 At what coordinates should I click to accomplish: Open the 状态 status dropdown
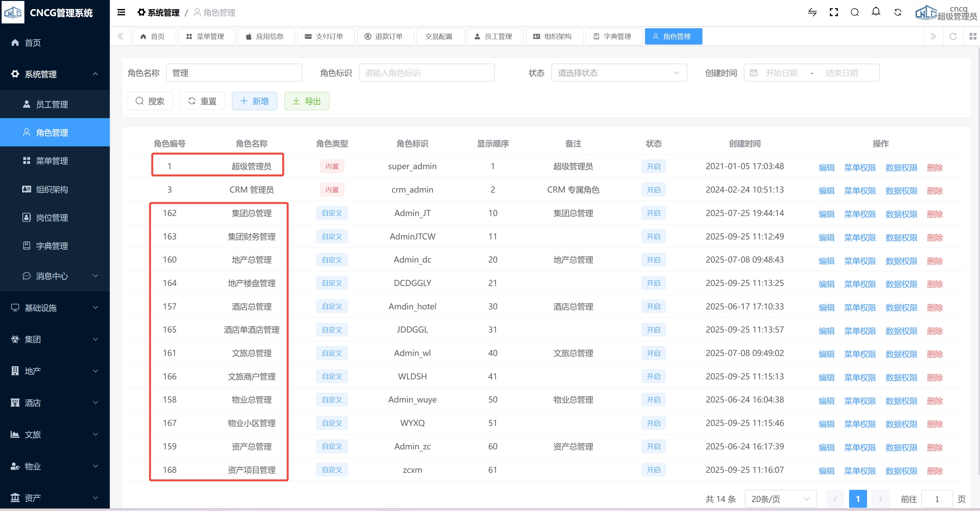tap(619, 73)
